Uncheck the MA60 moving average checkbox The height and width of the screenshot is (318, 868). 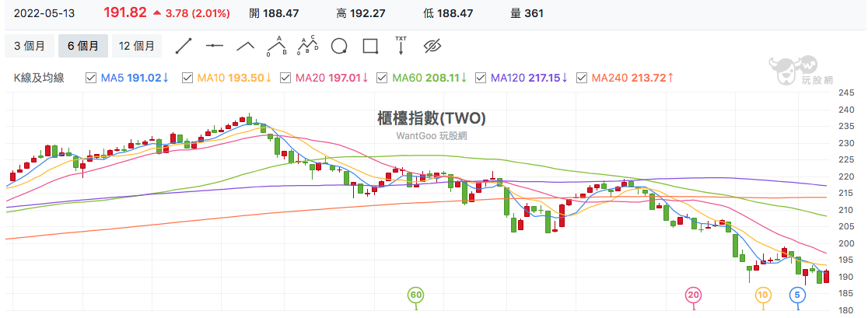pyautogui.click(x=382, y=78)
